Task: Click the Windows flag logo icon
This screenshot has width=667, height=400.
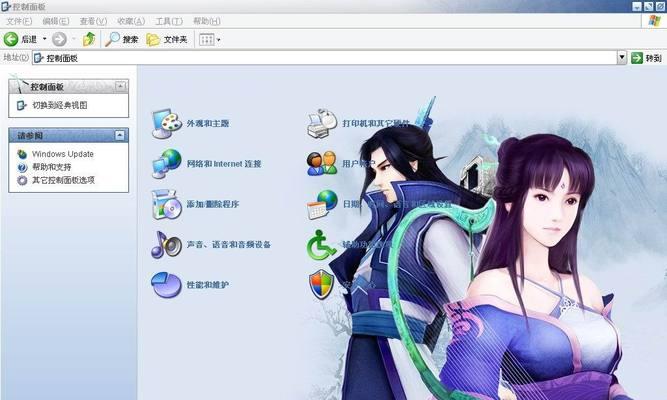Action: [x=654, y=21]
